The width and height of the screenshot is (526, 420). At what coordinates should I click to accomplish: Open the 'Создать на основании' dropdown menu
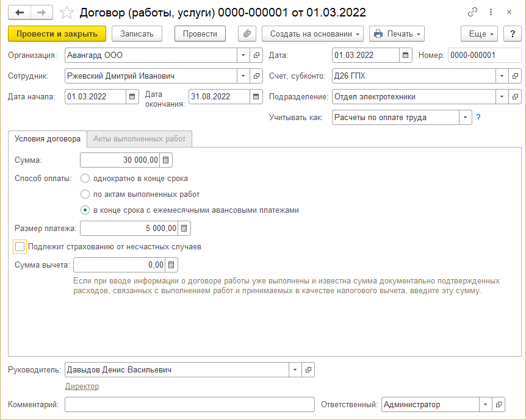coord(312,34)
